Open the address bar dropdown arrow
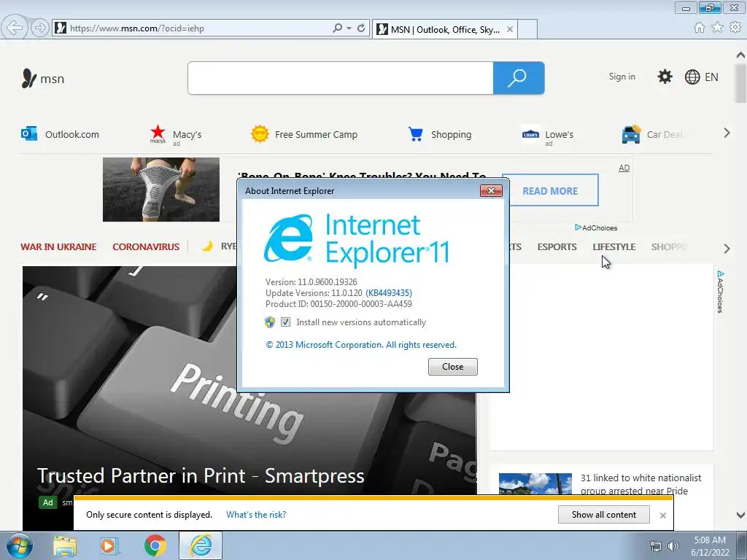This screenshot has height=560, width=747. tap(349, 28)
